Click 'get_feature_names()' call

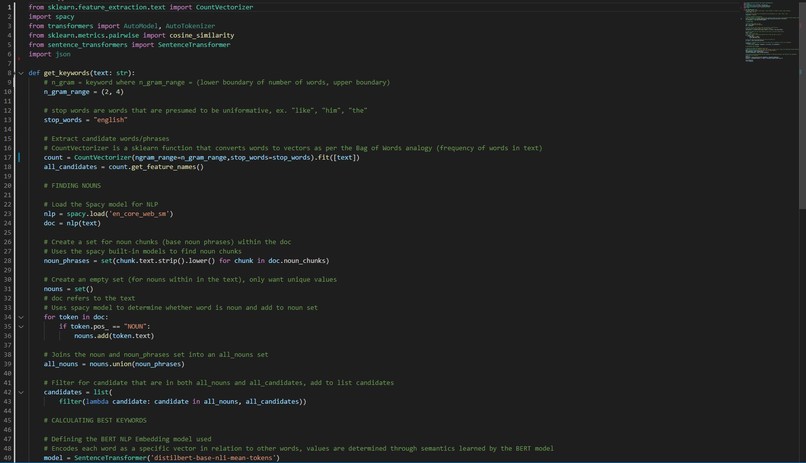point(167,166)
